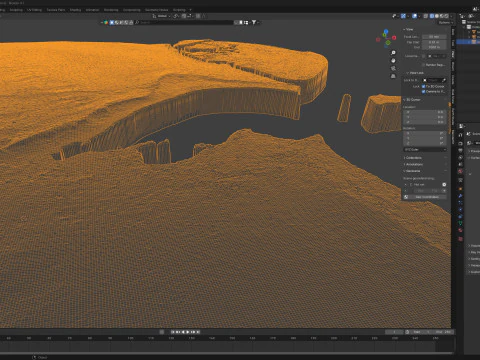Open object type visibility selector
The height and width of the screenshot is (360, 480).
tap(394, 16)
